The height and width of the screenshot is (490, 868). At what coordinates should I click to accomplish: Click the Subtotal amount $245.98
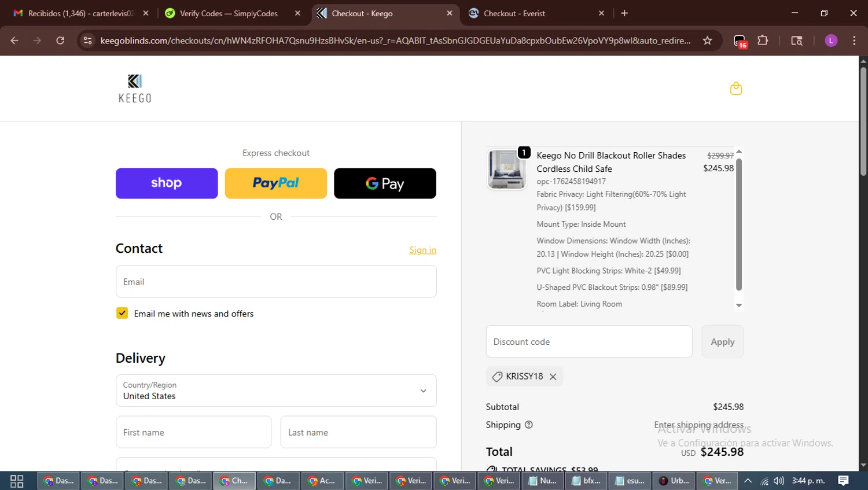[x=728, y=407]
